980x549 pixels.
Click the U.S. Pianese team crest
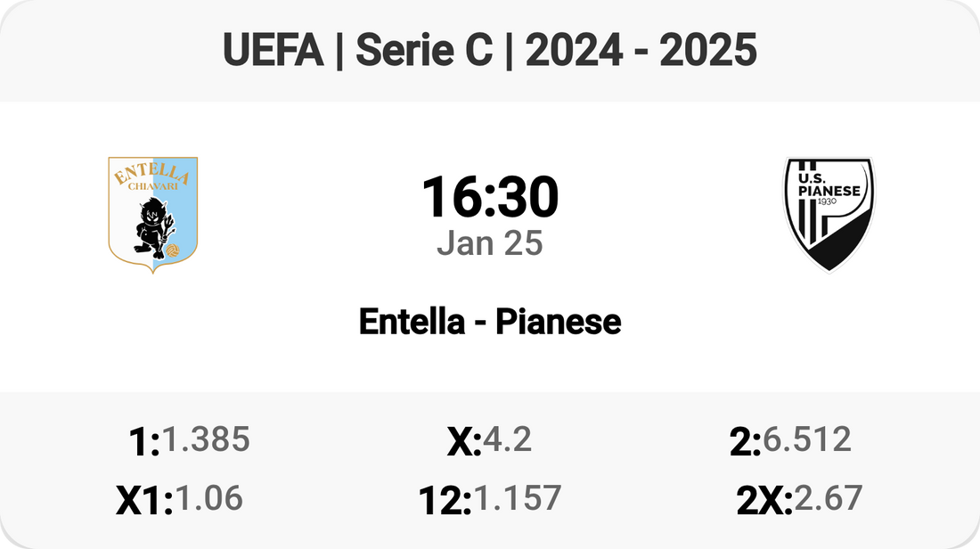[828, 214]
